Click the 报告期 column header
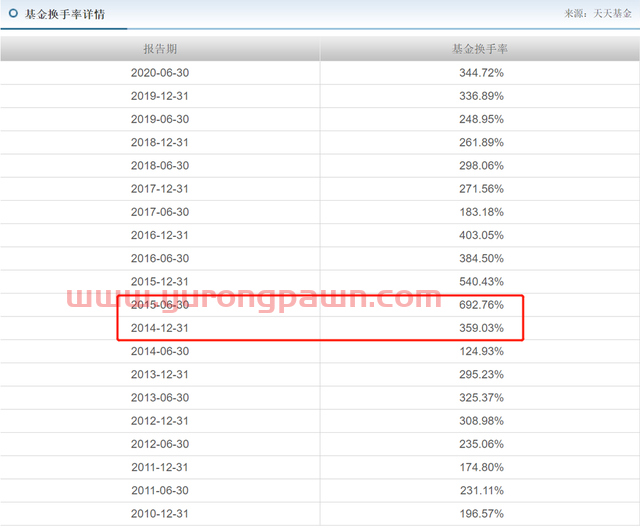This screenshot has width=640, height=531. click(160, 49)
